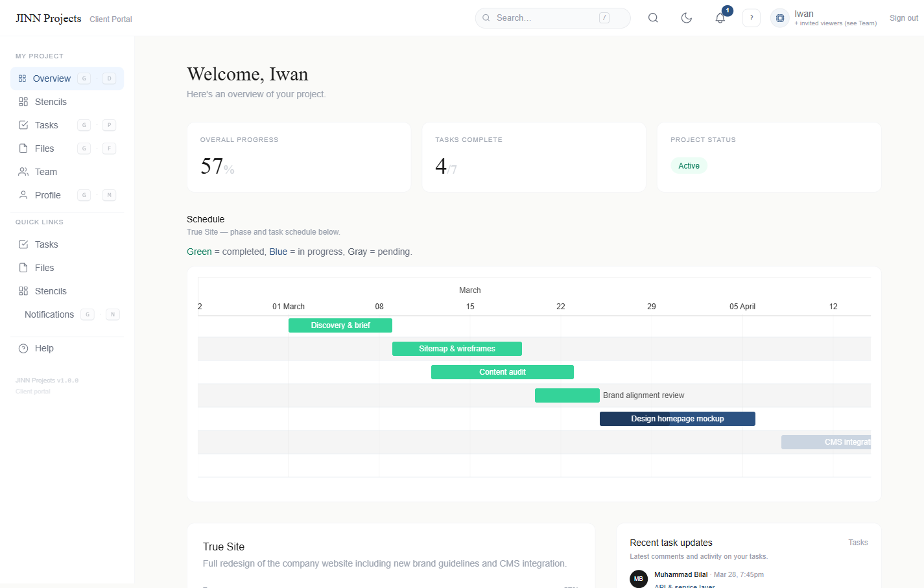Click the Profile person icon in the sidebar
The height and width of the screenshot is (588, 924).
click(23, 195)
